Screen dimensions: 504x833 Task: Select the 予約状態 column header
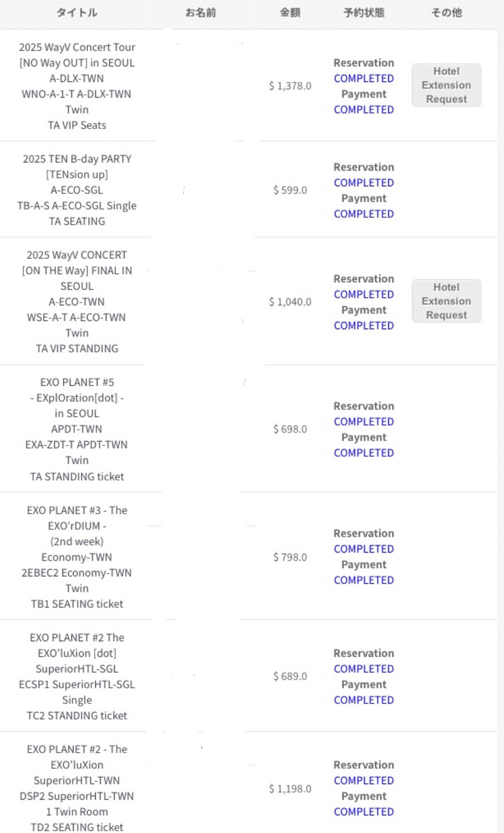pos(363,13)
